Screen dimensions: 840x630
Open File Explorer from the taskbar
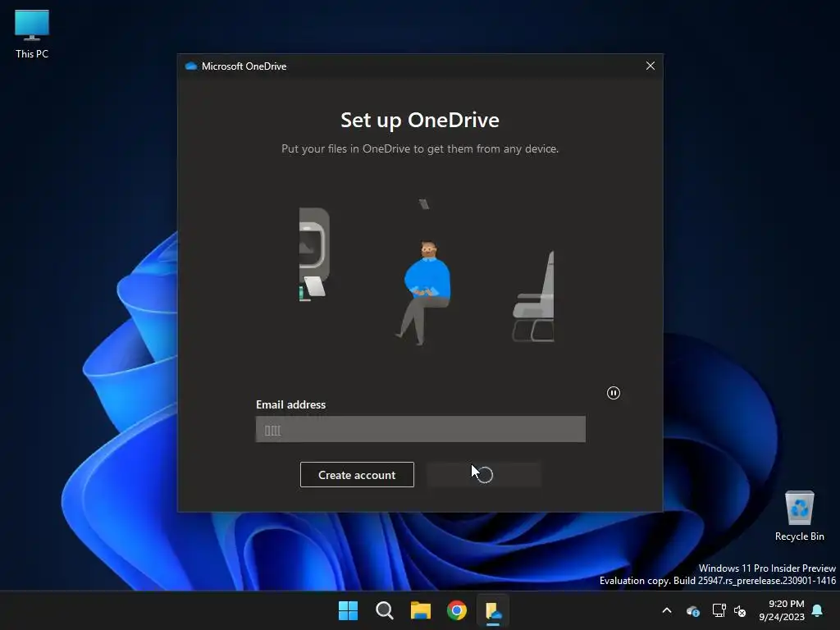point(421,610)
